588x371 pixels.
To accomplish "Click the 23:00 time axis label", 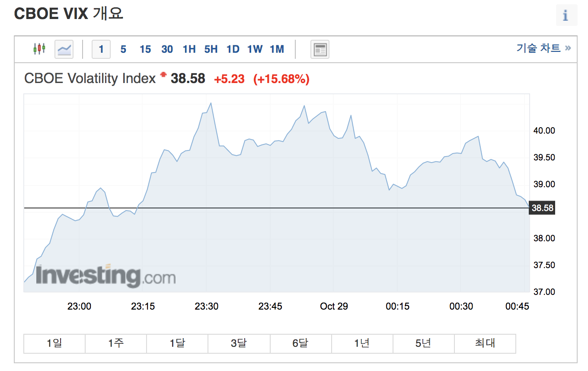I will (79, 306).
